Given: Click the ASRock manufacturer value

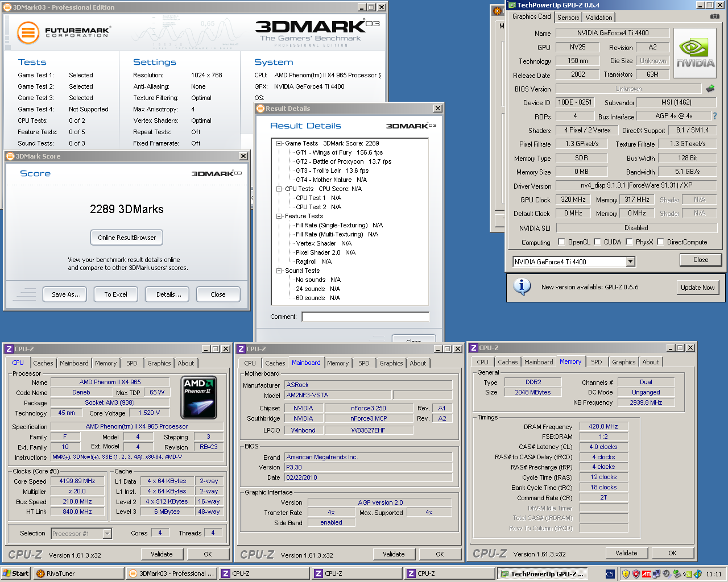Looking at the screenshot, I should [368, 385].
